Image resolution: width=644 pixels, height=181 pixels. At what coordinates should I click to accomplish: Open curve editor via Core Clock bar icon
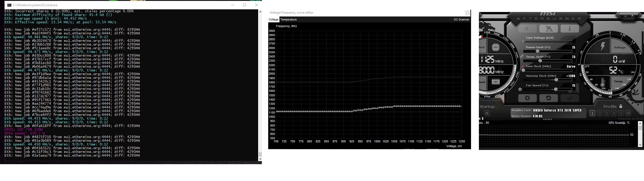pos(523,67)
